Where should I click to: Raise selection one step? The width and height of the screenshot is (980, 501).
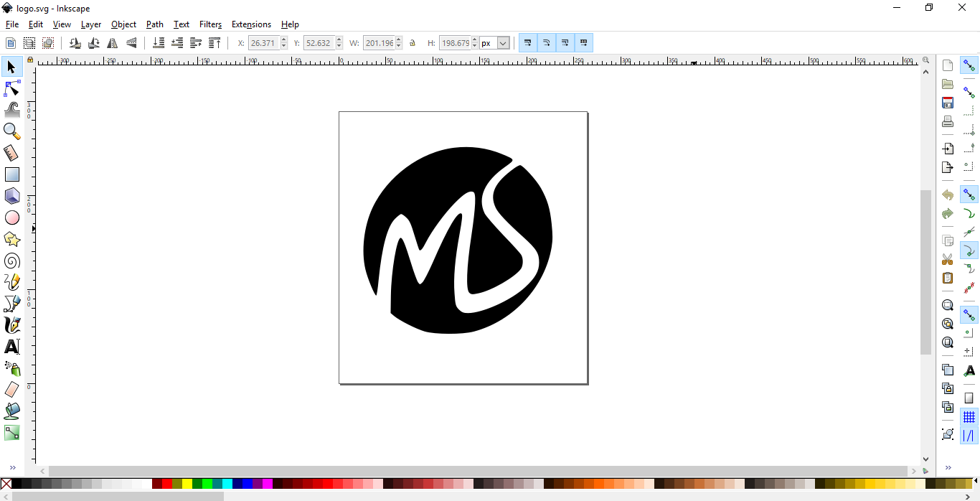[196, 43]
